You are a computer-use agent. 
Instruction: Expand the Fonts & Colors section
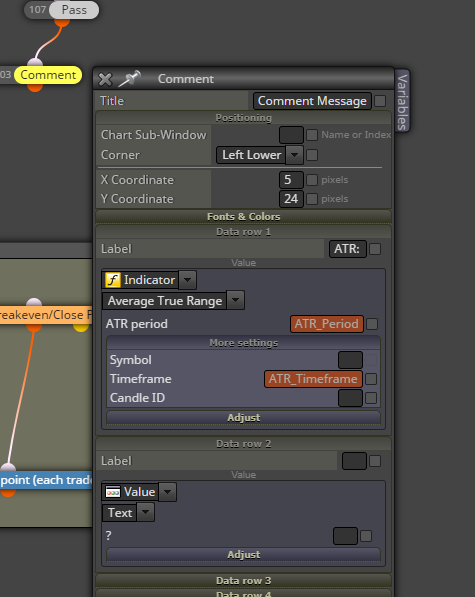point(244,216)
